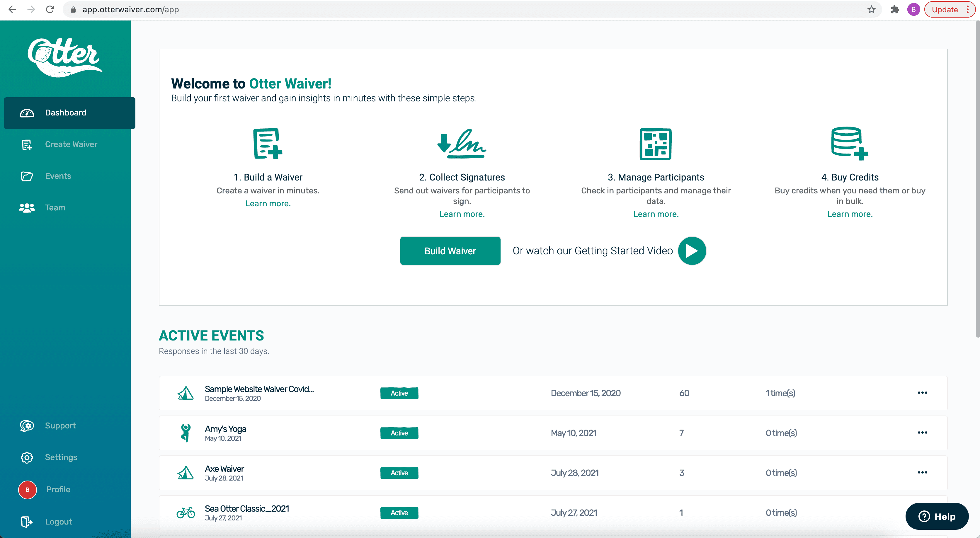Select Logout in the sidebar
The height and width of the screenshot is (538, 980).
point(59,522)
